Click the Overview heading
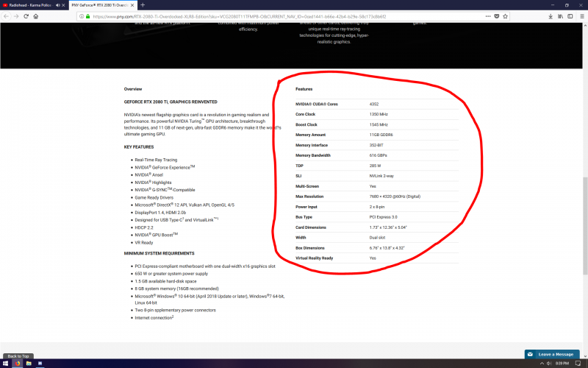The height and width of the screenshot is (368, 588). [x=133, y=89]
